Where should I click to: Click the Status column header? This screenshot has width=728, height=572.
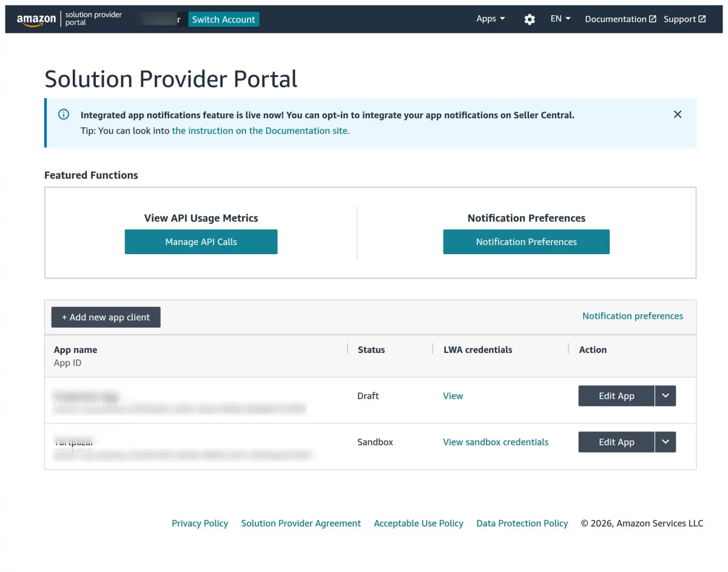pyautogui.click(x=371, y=349)
